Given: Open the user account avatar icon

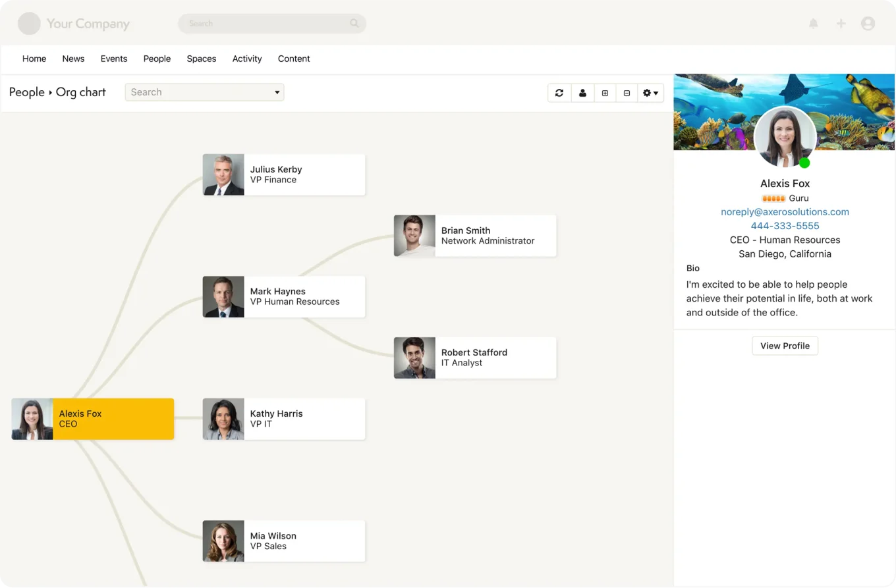Looking at the screenshot, I should (x=868, y=24).
